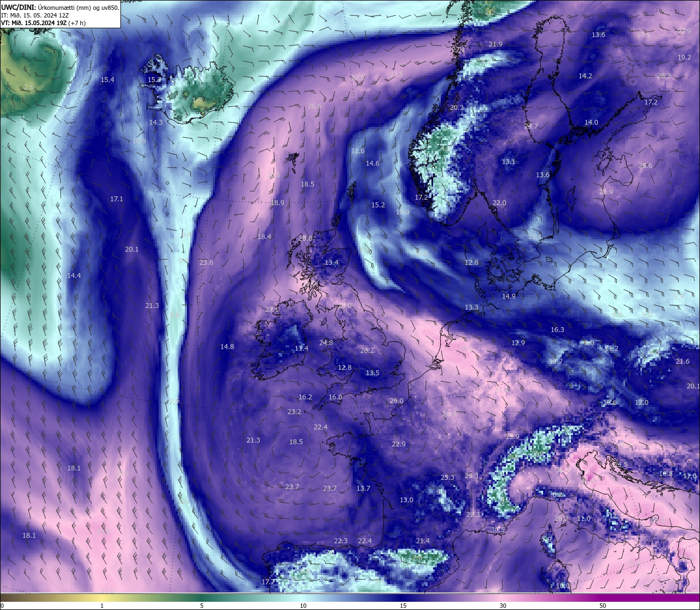Viewport: 700px width, 610px height.
Task: Click the 16.3 value over Germany
Action: coord(557,330)
